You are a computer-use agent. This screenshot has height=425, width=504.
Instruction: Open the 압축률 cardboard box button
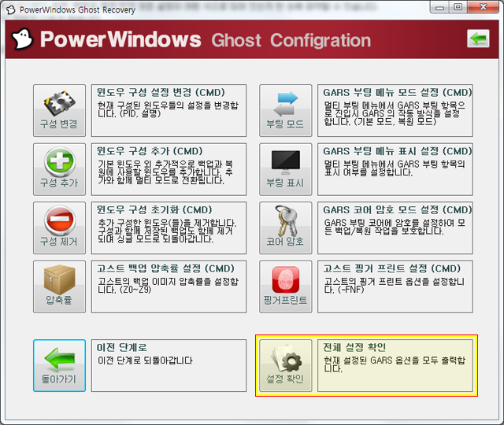[60, 286]
